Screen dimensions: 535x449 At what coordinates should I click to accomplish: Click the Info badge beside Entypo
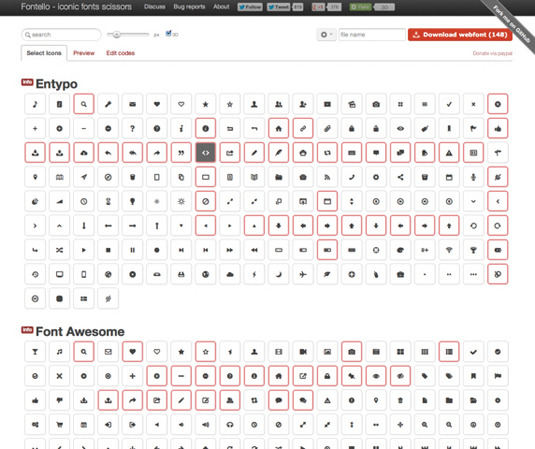(x=27, y=82)
